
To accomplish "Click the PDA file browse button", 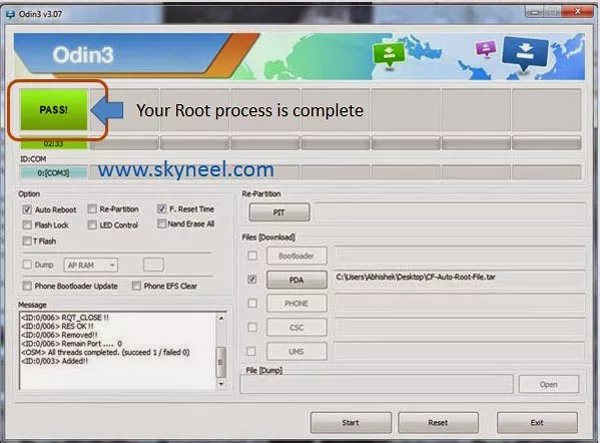I will click(297, 280).
